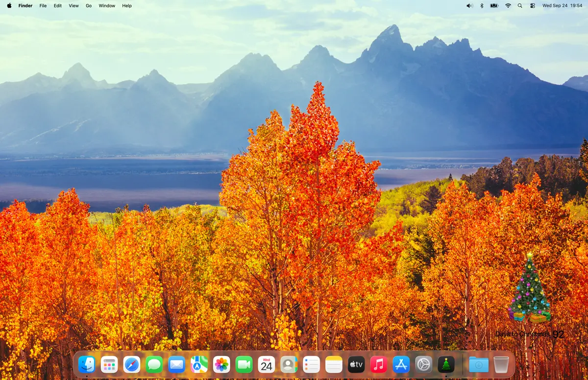Open the Music app

coord(378,364)
